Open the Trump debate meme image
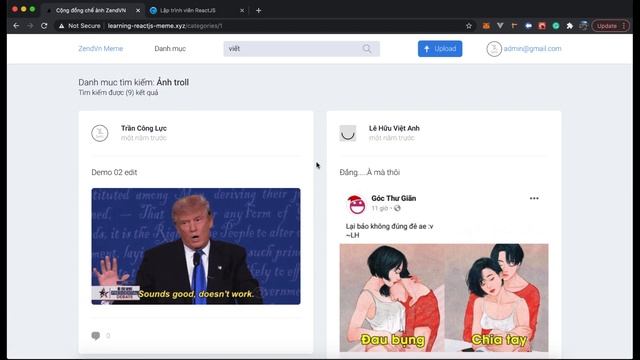640x360 pixels. click(x=196, y=246)
